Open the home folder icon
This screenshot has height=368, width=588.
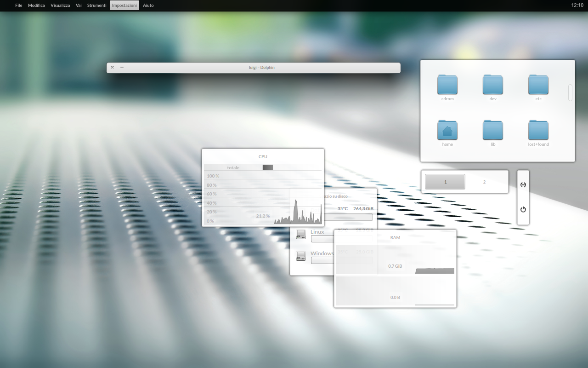coord(447,130)
